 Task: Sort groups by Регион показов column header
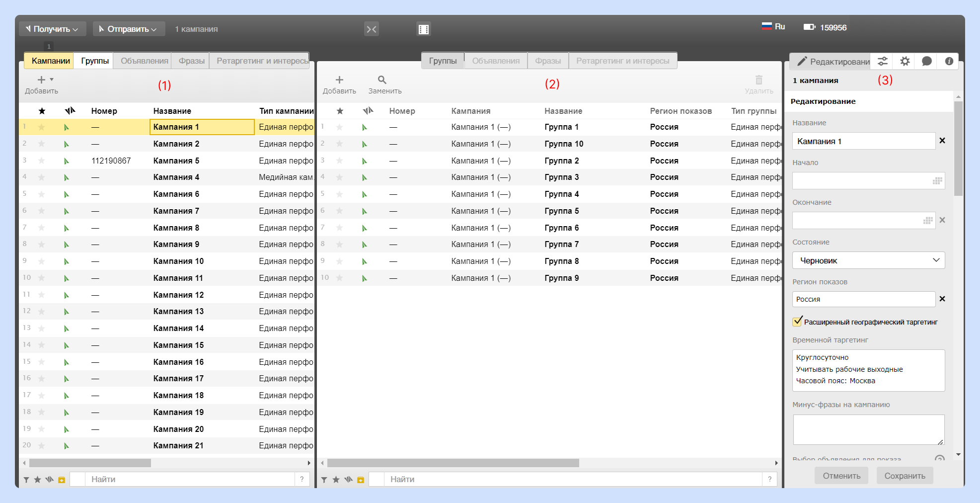pyautogui.click(x=680, y=111)
